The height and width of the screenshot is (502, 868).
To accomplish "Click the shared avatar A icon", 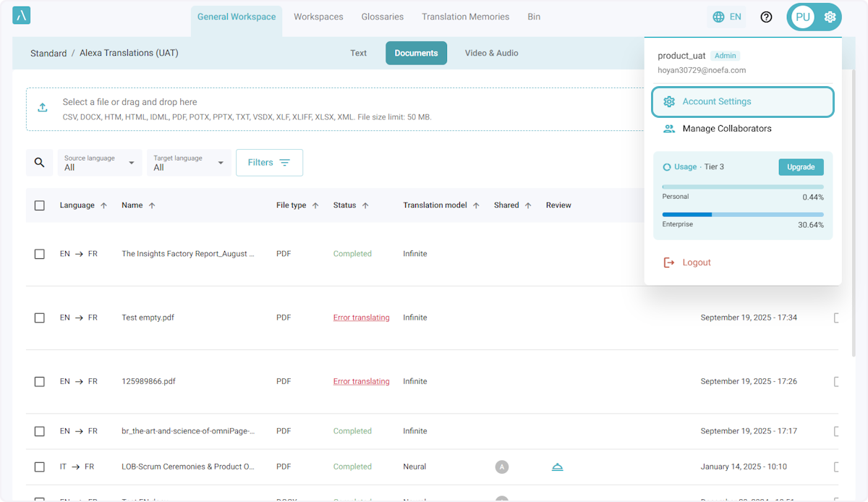I will click(501, 467).
